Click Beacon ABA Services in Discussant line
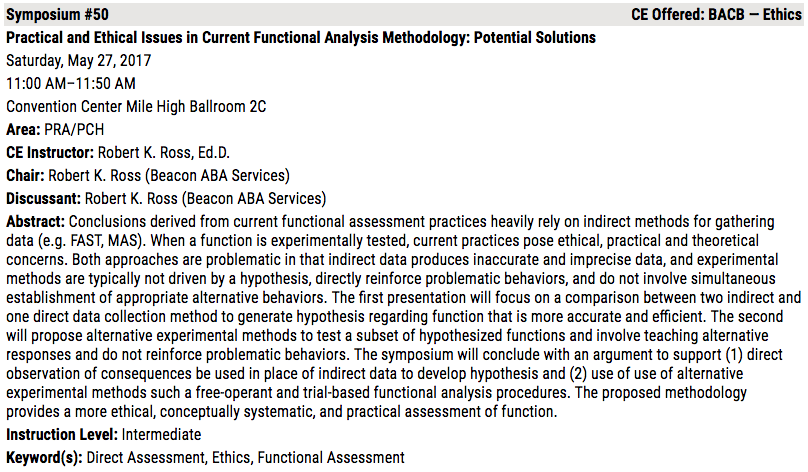Image resolution: width=808 pixels, height=472 pixels. click(254, 198)
